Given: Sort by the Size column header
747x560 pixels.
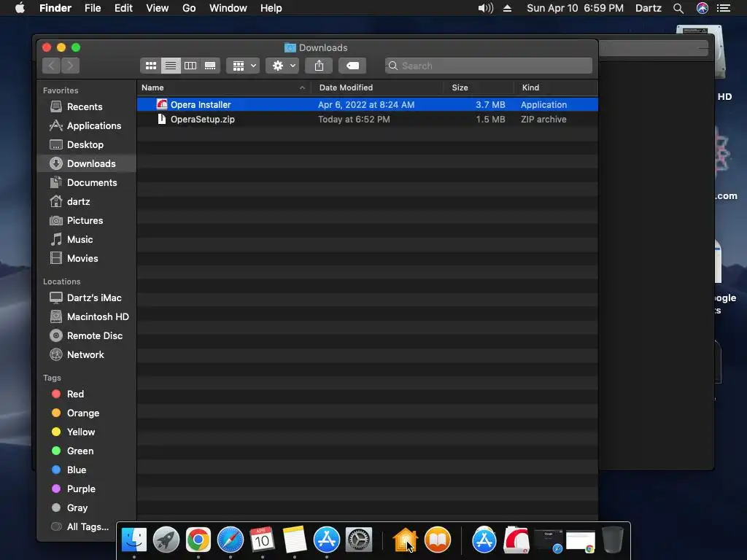Looking at the screenshot, I should point(479,87).
